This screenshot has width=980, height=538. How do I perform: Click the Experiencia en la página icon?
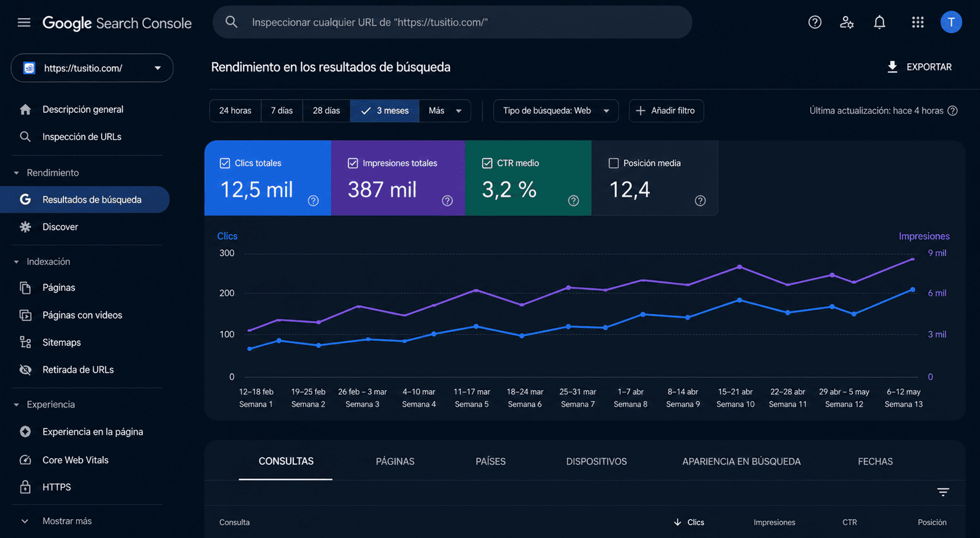[x=25, y=432]
